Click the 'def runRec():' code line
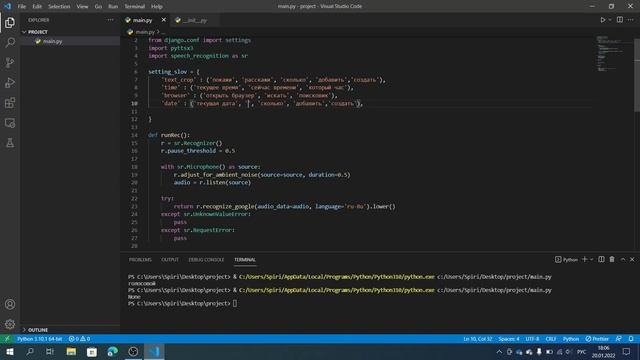The image size is (640, 360). (169, 135)
